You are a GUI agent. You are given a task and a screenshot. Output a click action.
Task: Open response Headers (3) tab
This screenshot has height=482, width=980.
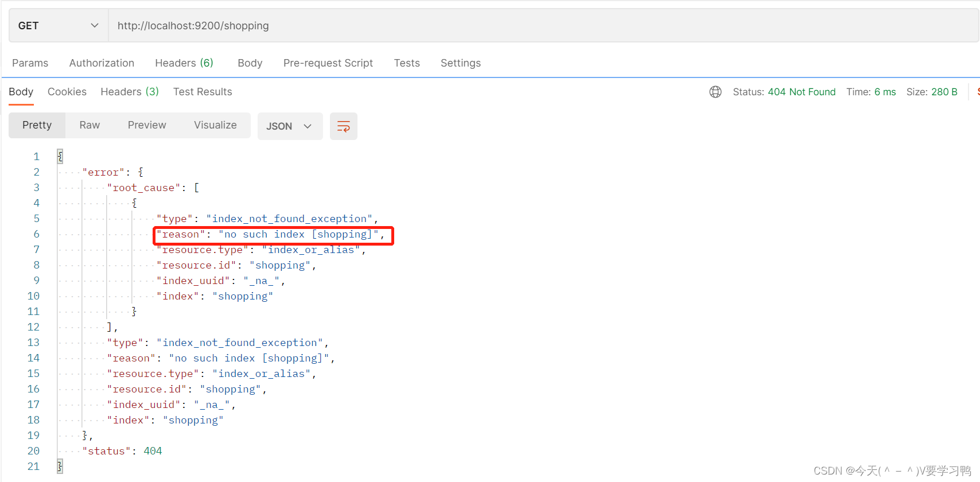click(x=130, y=92)
